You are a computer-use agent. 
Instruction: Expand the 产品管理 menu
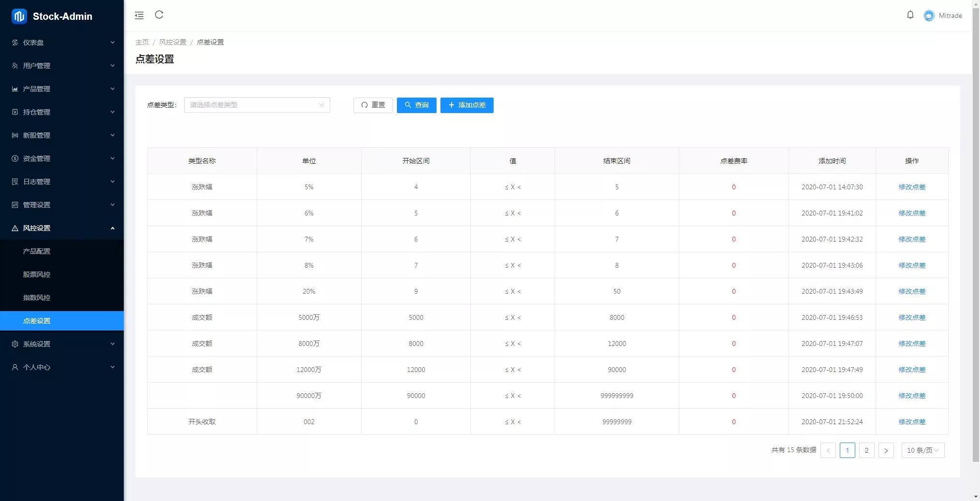pos(62,89)
